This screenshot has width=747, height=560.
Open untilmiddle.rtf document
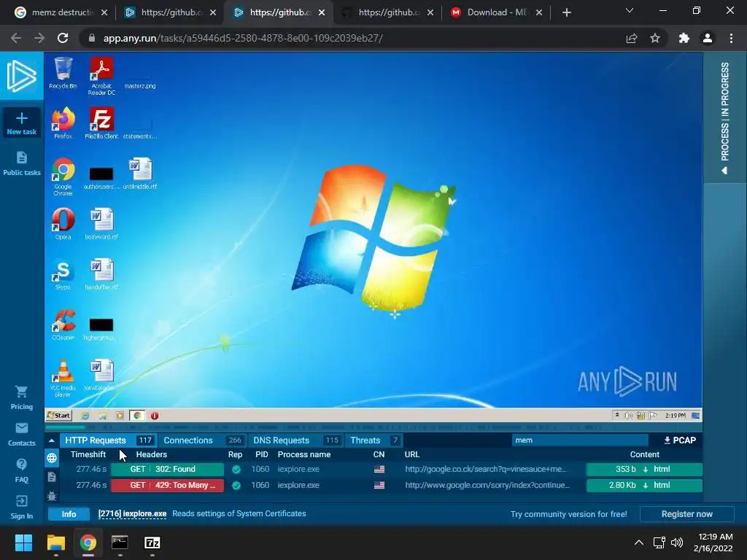pyautogui.click(x=140, y=174)
